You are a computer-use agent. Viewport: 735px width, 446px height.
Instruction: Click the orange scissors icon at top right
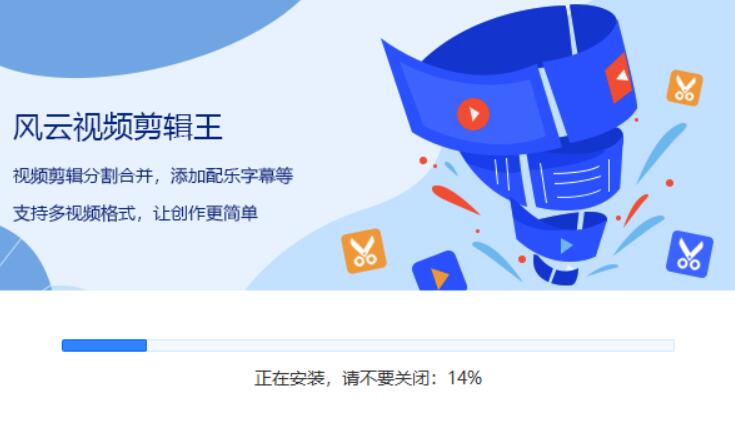684,88
